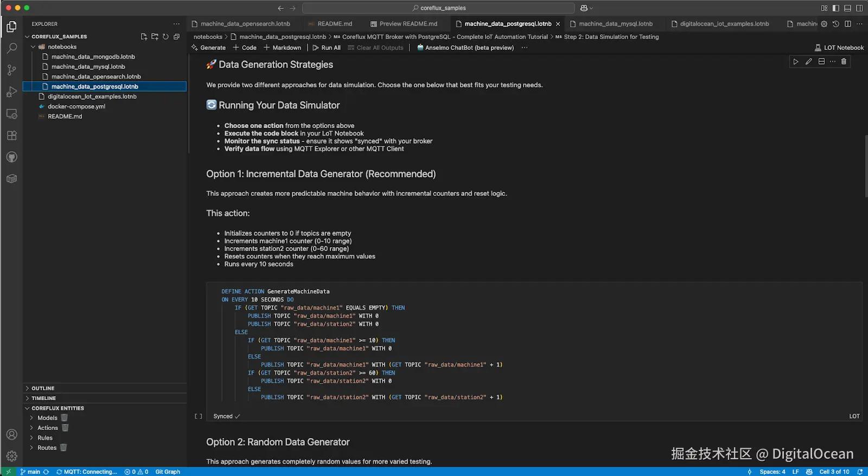
Task: Open more cell actions in cell toolbar
Action: coord(833,62)
